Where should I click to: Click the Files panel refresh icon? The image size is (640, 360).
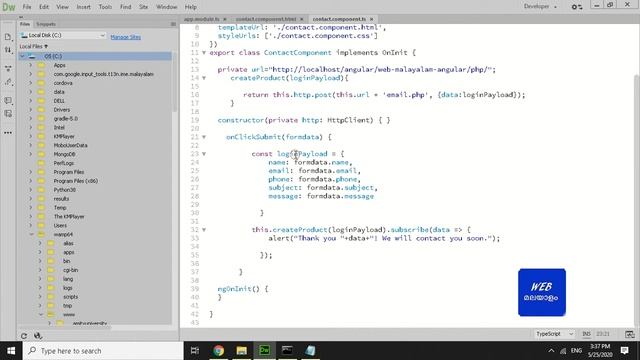click(x=24, y=336)
